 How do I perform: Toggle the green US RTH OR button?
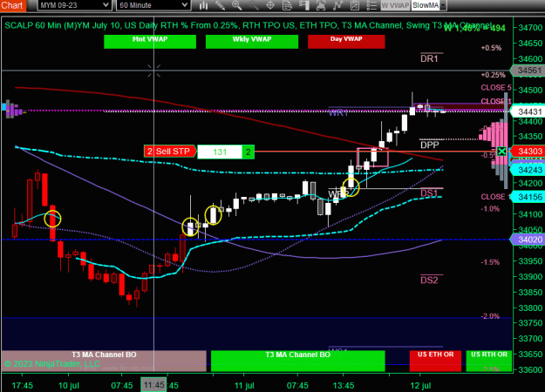[489, 362]
